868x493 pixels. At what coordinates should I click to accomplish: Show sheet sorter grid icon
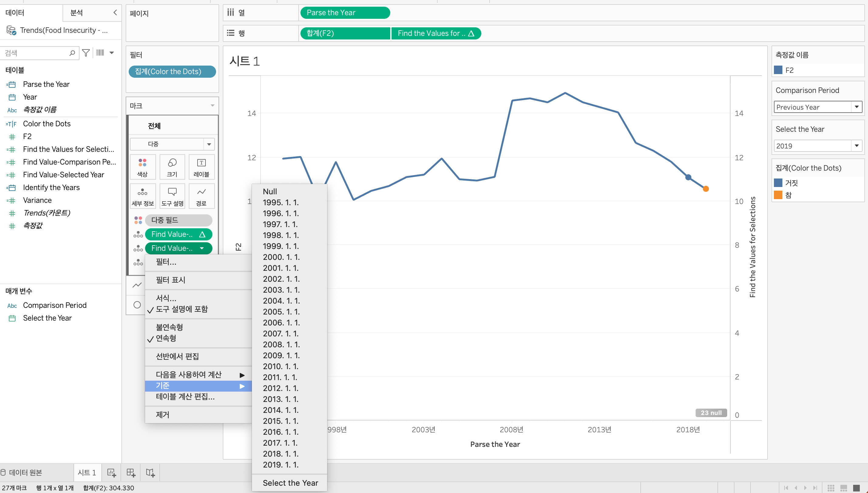(831, 488)
